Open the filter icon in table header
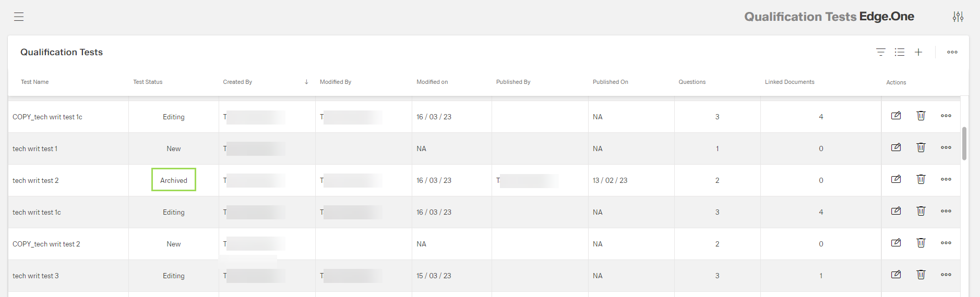 point(881,52)
